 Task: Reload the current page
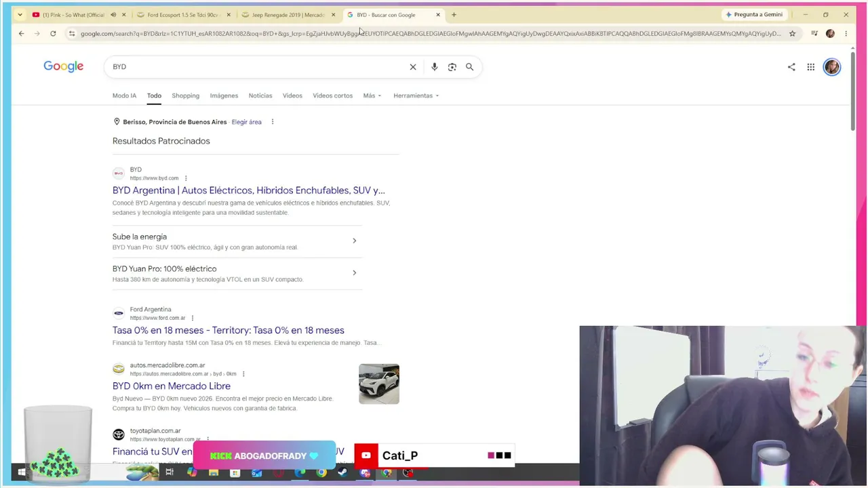point(53,33)
